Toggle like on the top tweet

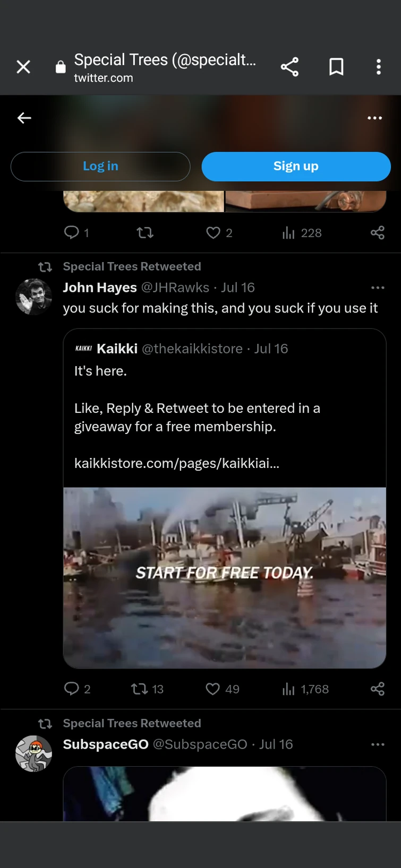tap(212, 232)
